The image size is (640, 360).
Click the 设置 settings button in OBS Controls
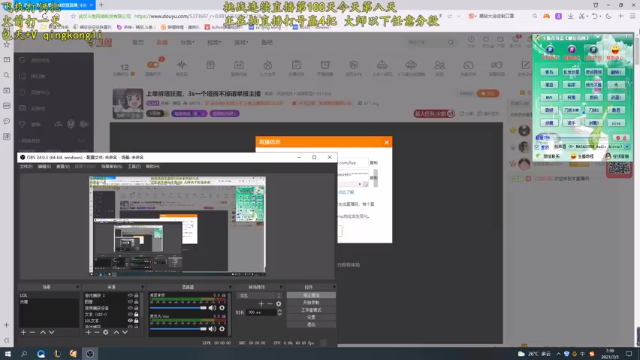[311, 317]
